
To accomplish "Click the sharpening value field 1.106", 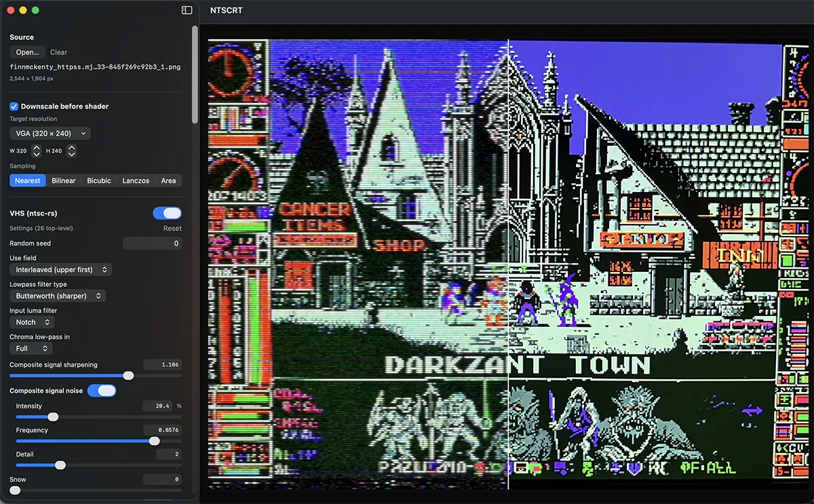I will coord(162,365).
